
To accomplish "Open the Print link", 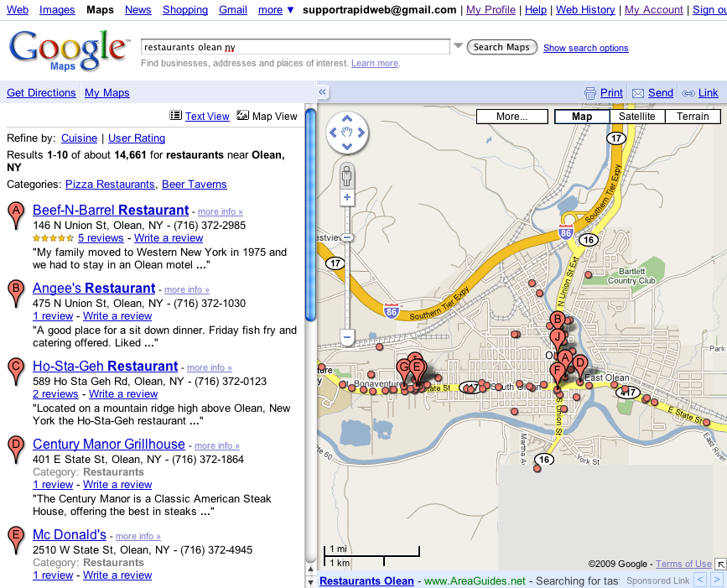I will coord(611,93).
